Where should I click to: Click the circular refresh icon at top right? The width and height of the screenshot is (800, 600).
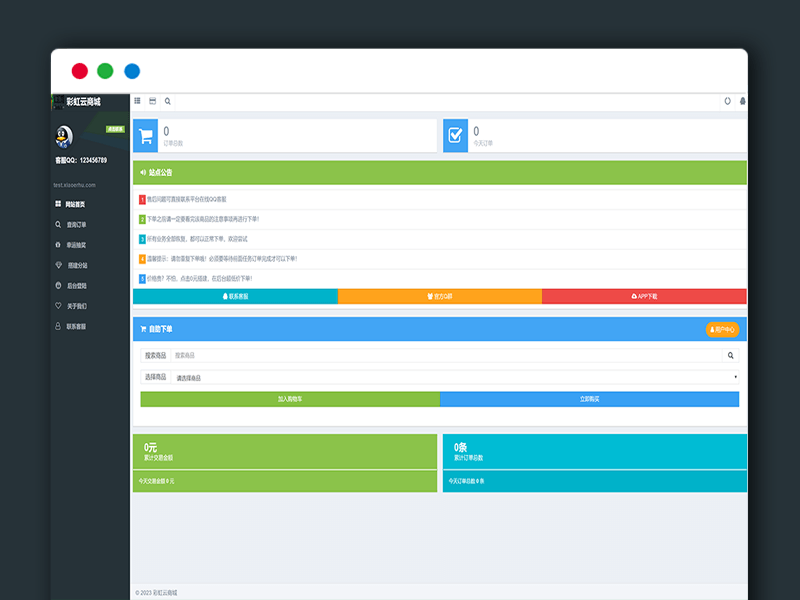tap(728, 101)
